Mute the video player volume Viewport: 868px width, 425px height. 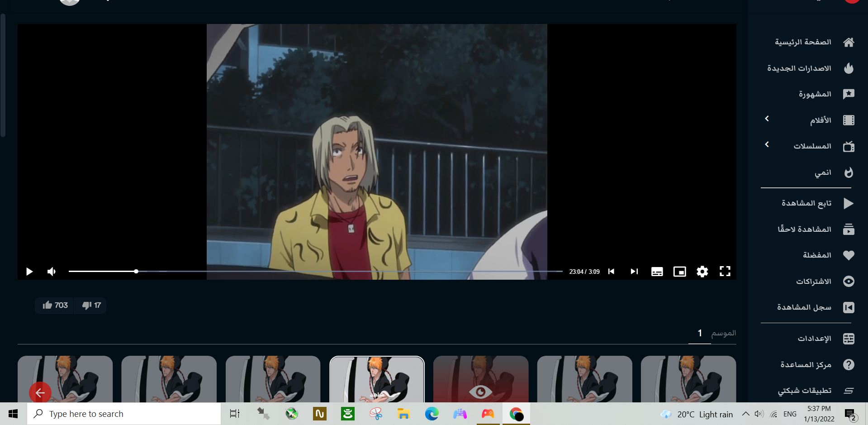click(52, 272)
